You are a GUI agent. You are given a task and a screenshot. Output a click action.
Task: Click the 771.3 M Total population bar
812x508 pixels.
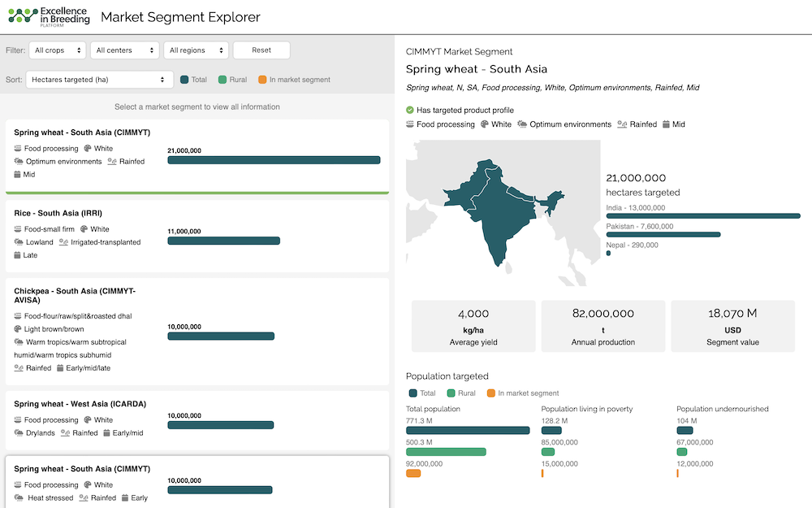click(468, 430)
